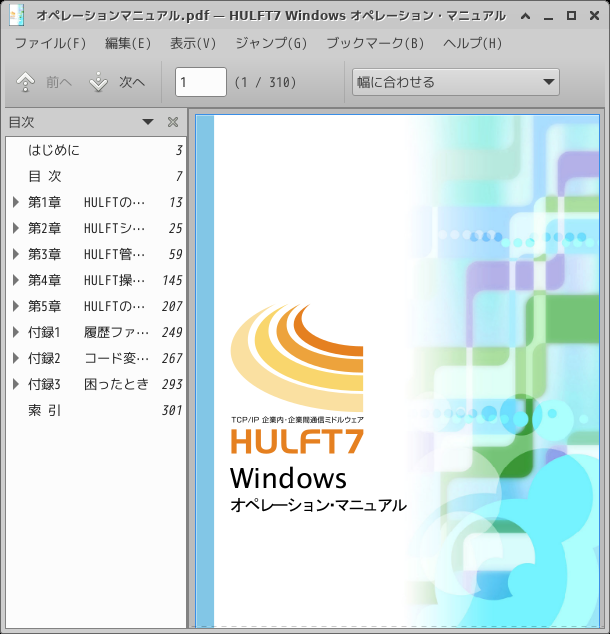Click the Windows heading on cover page
This screenshot has height=634, width=610.
pos(288,478)
